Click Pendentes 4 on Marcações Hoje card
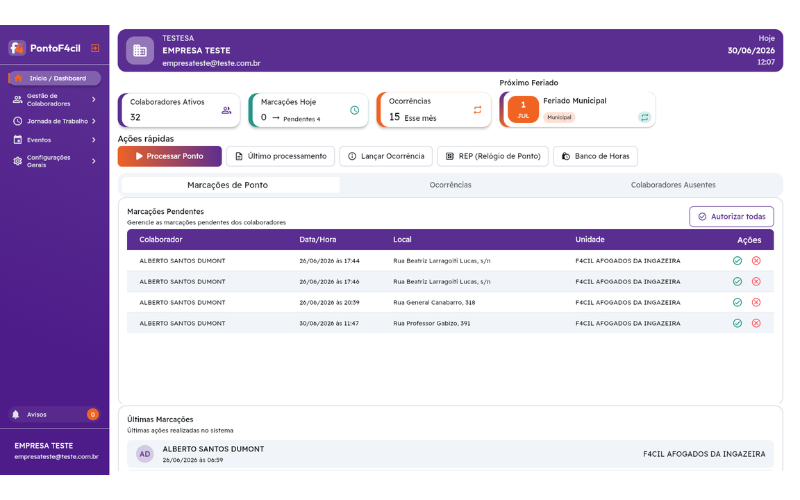 [x=302, y=119]
